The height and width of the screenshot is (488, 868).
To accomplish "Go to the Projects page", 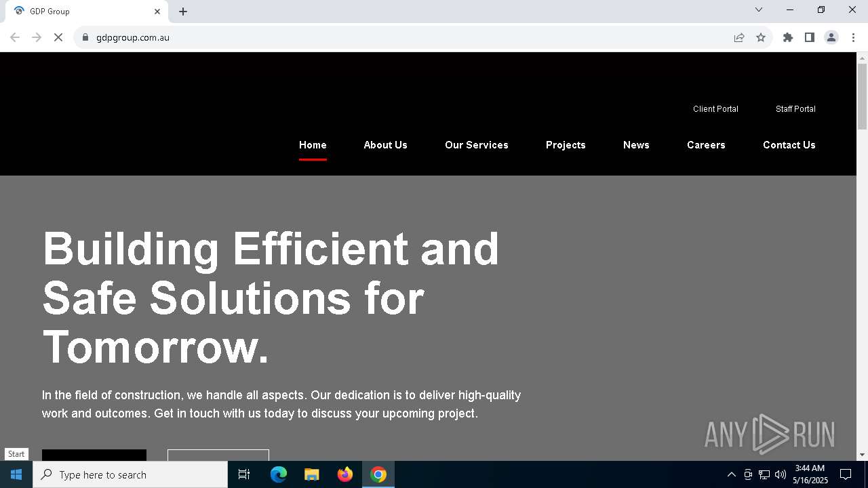I will pos(566,145).
